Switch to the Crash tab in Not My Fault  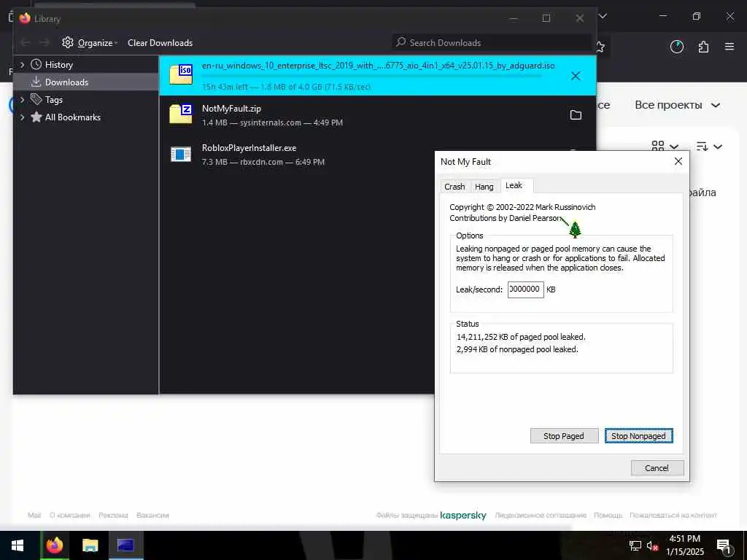click(454, 187)
